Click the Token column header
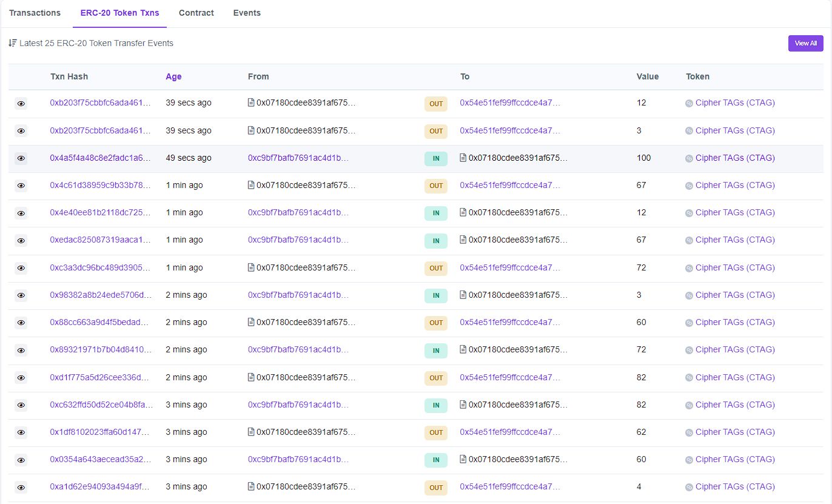This screenshot has height=504, width=832. (x=697, y=76)
